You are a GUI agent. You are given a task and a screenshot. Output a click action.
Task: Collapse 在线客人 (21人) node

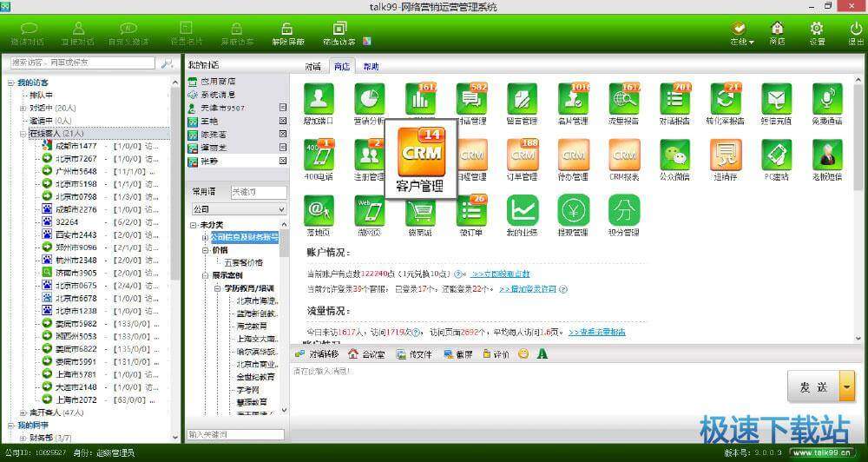click(x=23, y=134)
